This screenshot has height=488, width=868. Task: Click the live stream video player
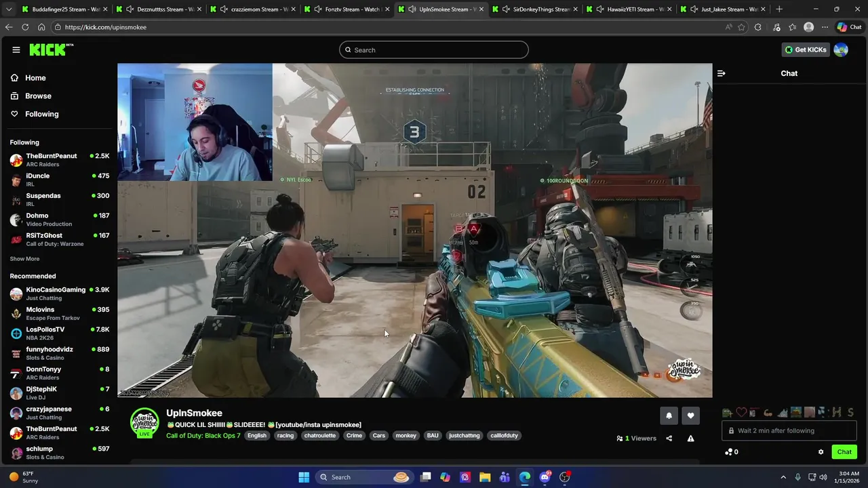[x=415, y=230]
